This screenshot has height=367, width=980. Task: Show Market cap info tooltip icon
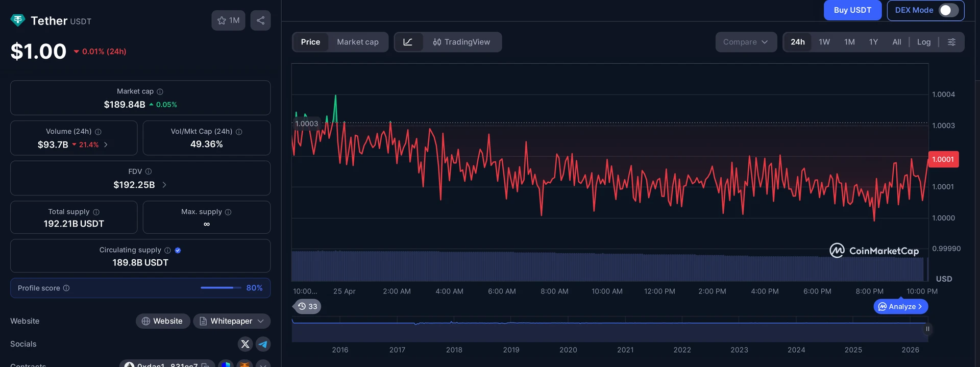pyautogui.click(x=160, y=92)
